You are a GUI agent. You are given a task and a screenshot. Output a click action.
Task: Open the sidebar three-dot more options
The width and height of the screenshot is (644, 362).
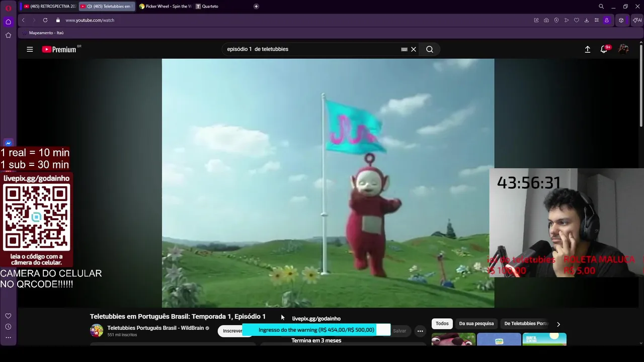[8, 337]
